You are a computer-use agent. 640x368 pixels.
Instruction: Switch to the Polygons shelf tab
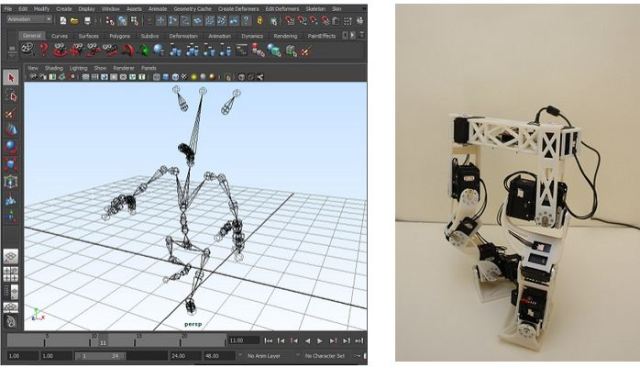120,36
